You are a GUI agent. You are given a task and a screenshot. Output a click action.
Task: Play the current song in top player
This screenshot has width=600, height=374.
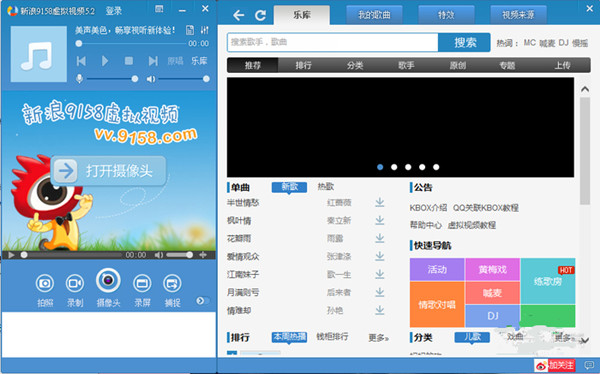[x=105, y=61]
